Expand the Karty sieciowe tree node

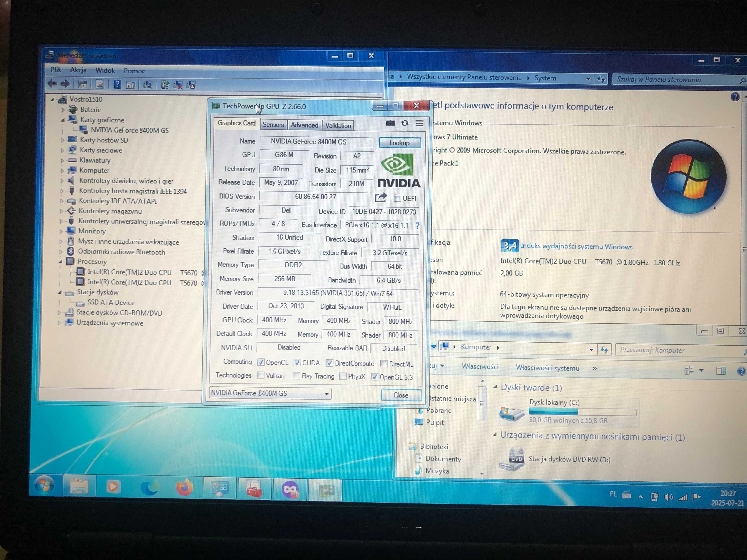tap(62, 150)
